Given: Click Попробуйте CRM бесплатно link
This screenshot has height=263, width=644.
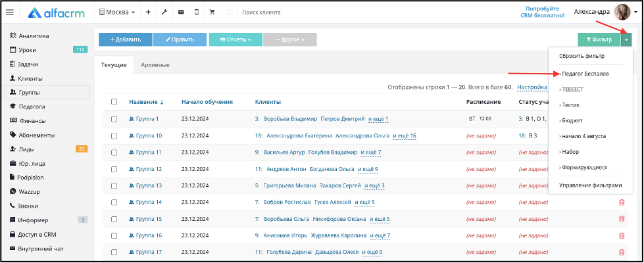Looking at the screenshot, I should coord(542,12).
